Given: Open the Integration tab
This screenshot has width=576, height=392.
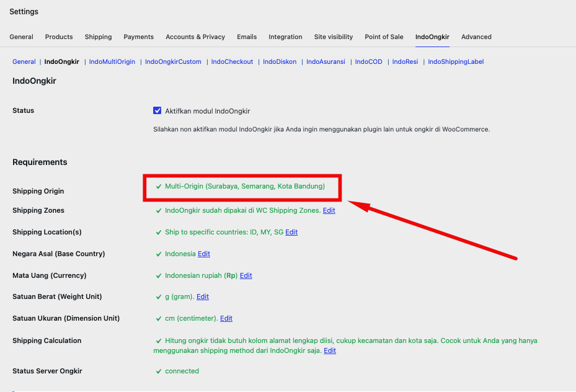Looking at the screenshot, I should point(285,37).
